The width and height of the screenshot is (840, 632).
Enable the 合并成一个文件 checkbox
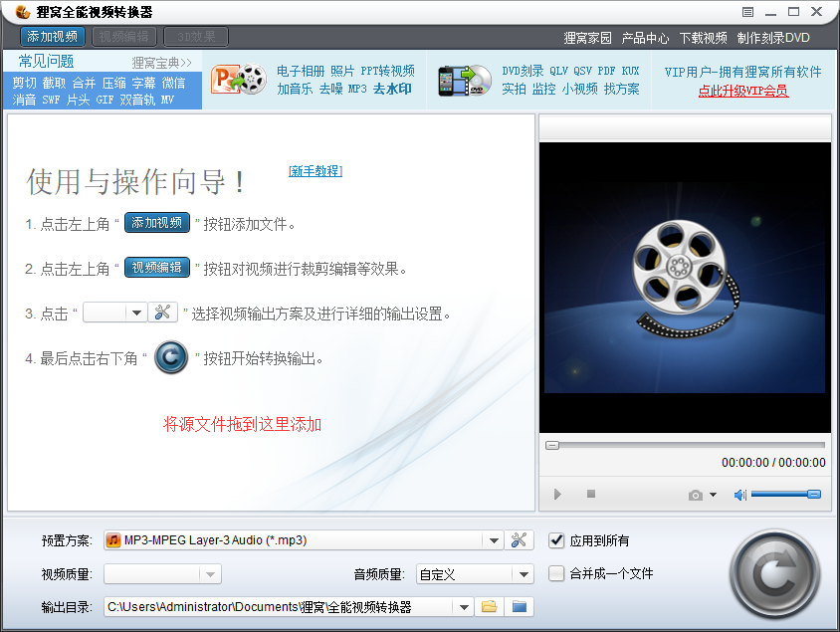[x=557, y=573]
